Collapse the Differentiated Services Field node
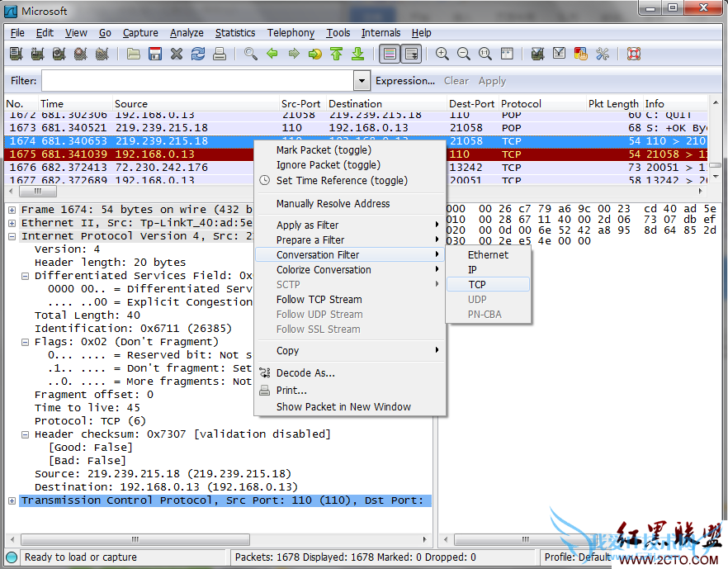This screenshot has height=569, width=728. pyautogui.click(x=26, y=276)
